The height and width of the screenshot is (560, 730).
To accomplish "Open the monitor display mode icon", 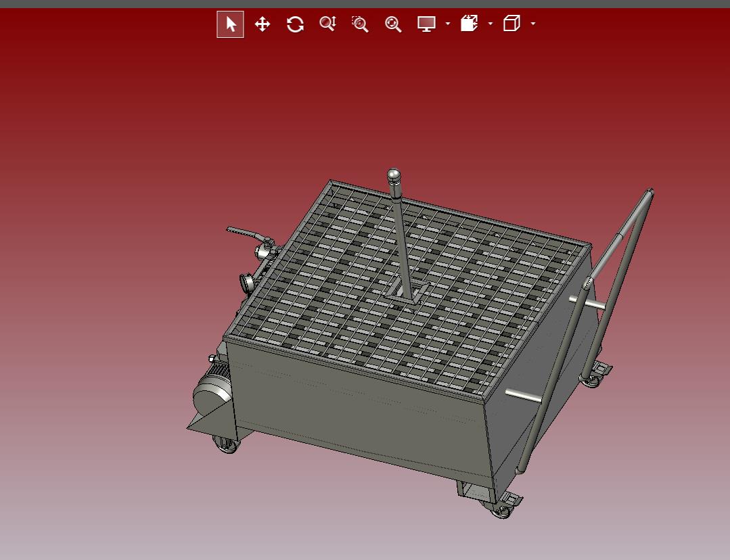I will (426, 24).
